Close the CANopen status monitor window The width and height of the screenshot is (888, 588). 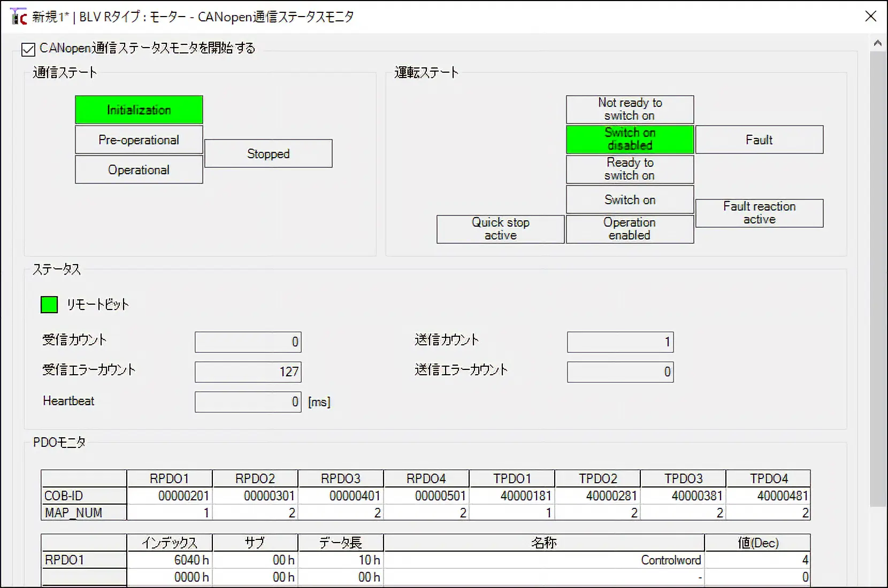click(870, 17)
